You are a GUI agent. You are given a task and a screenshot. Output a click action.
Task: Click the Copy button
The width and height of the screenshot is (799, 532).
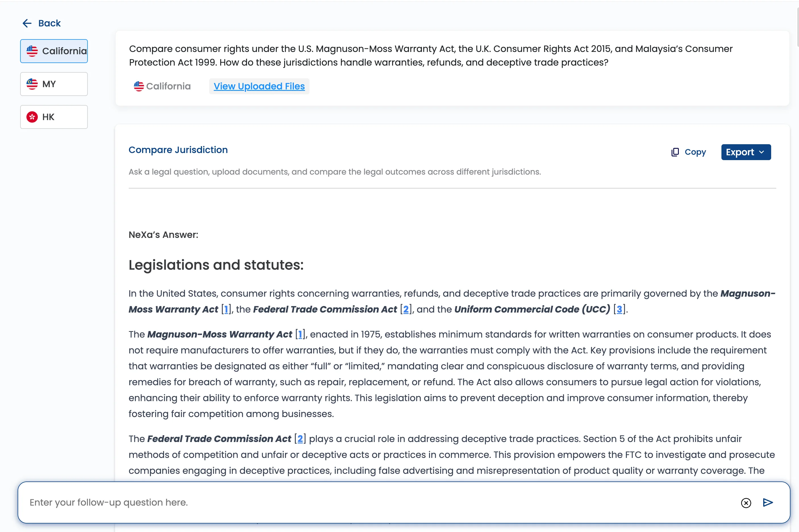[695, 152]
